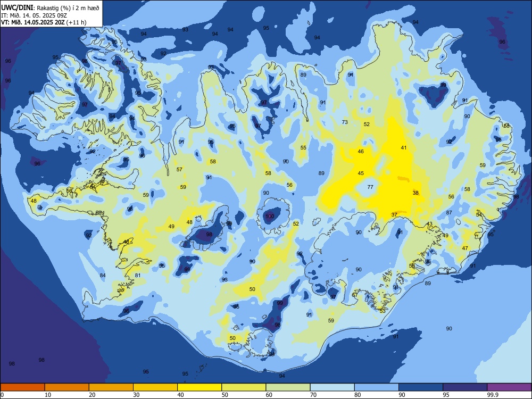Click the '41' humidity value
This screenshot has height=399, width=532.
[403, 147]
